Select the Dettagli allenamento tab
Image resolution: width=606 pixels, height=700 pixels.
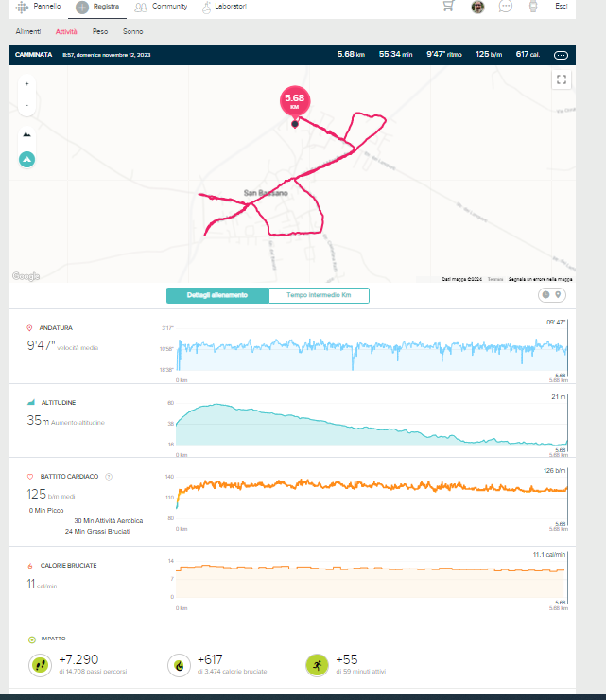tap(217, 295)
